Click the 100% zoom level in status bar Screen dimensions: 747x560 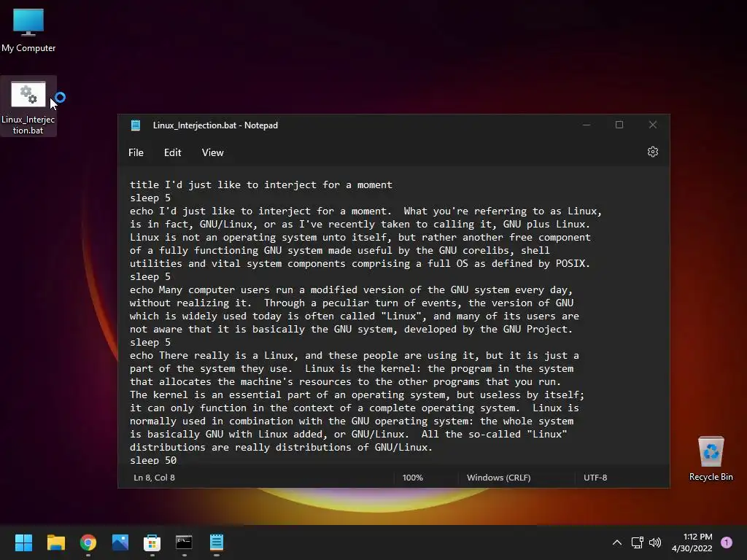pyautogui.click(x=413, y=478)
